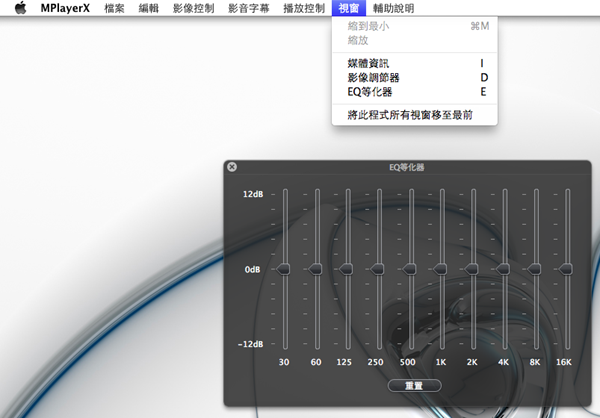600x418 pixels.
Task: Open the 播放控制 menu
Action: tap(304, 8)
